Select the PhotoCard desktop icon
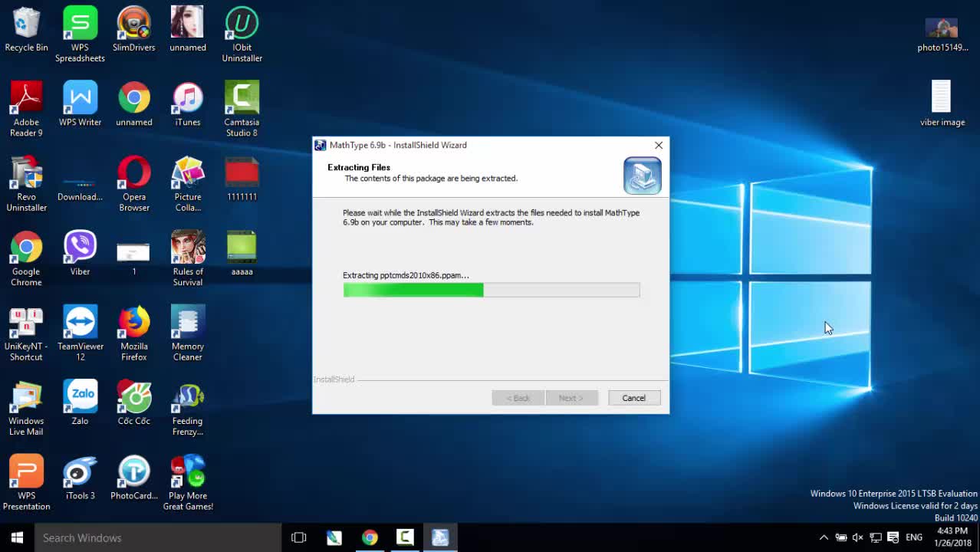This screenshot has width=980, height=552. (x=134, y=478)
